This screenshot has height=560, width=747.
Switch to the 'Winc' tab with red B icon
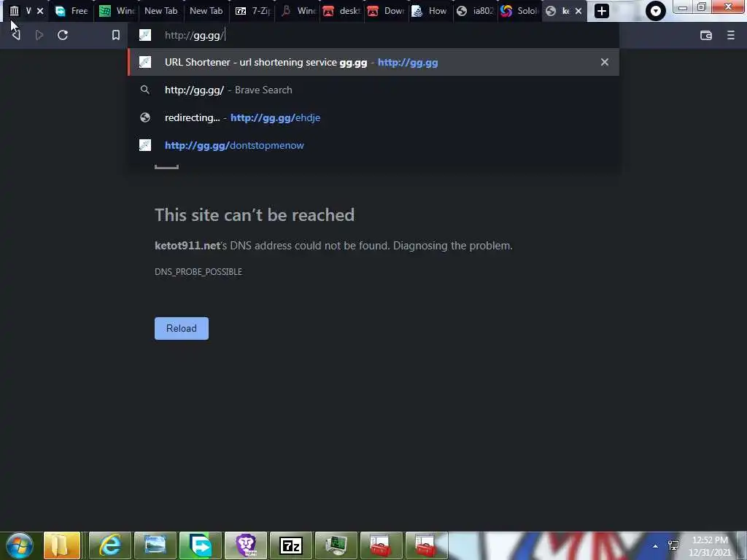[298, 11]
